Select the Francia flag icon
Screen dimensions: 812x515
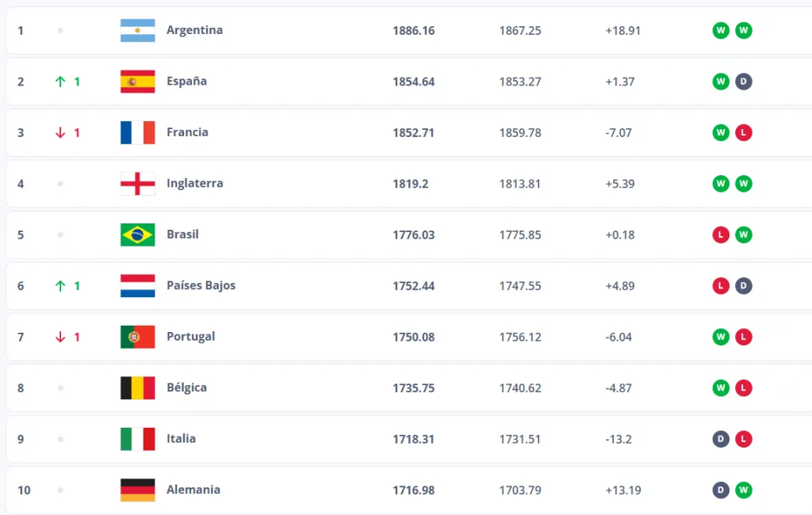(137, 133)
